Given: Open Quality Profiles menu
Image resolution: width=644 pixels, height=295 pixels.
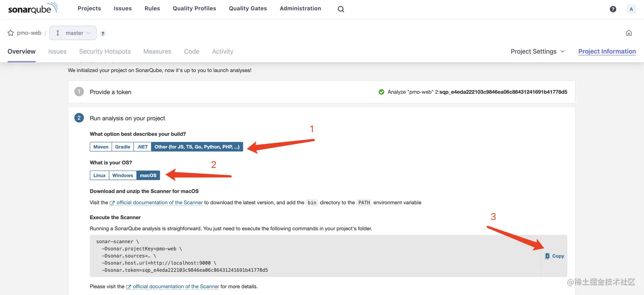Looking at the screenshot, I should tap(194, 9).
